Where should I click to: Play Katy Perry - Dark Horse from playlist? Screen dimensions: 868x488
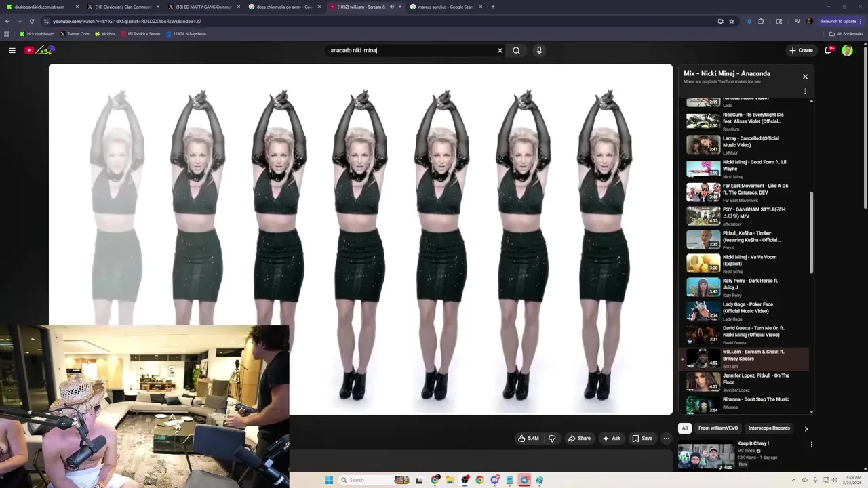tap(743, 287)
